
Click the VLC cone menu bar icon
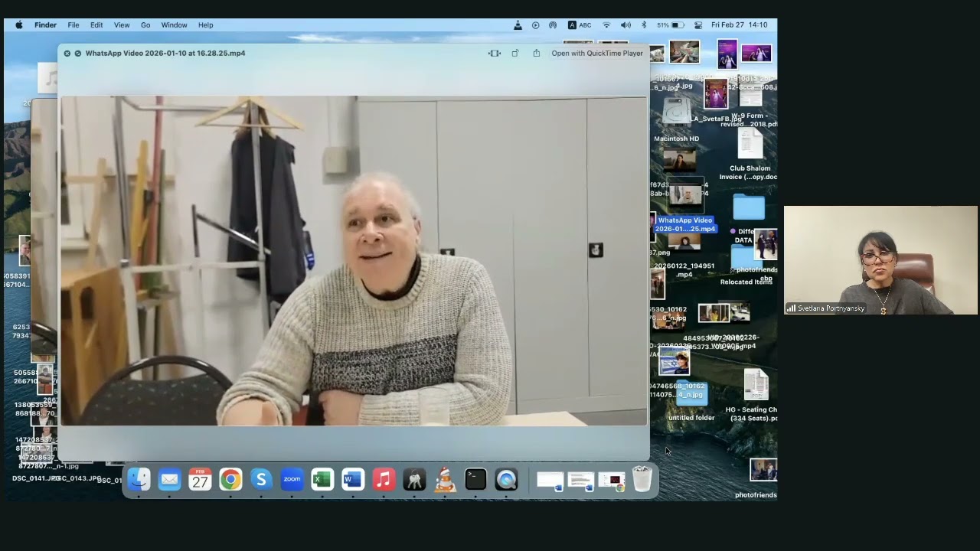[x=518, y=24]
